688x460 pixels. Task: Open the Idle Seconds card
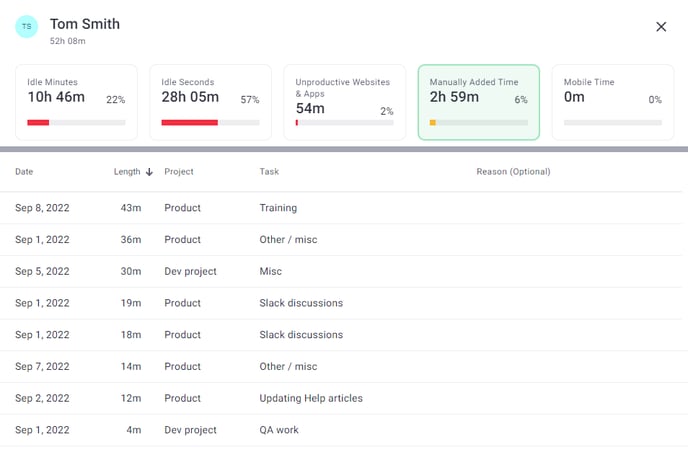[211, 102]
